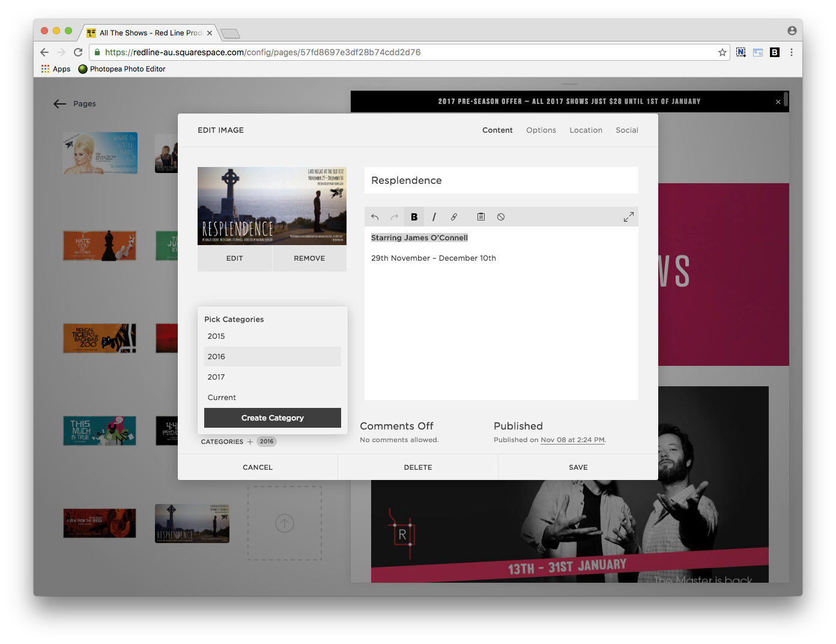836x644 pixels.
Task: Click the paste as plain text clipboard icon
Action: point(481,217)
